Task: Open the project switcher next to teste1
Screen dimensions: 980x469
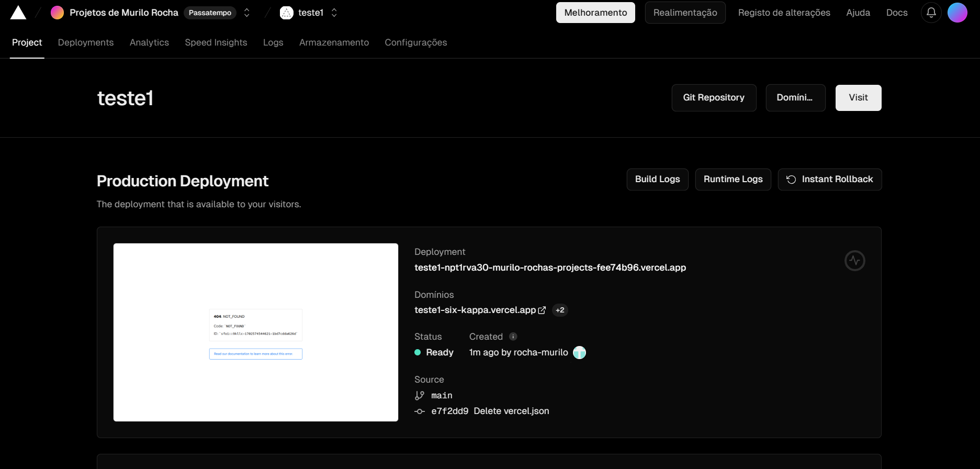Action: tap(334, 13)
